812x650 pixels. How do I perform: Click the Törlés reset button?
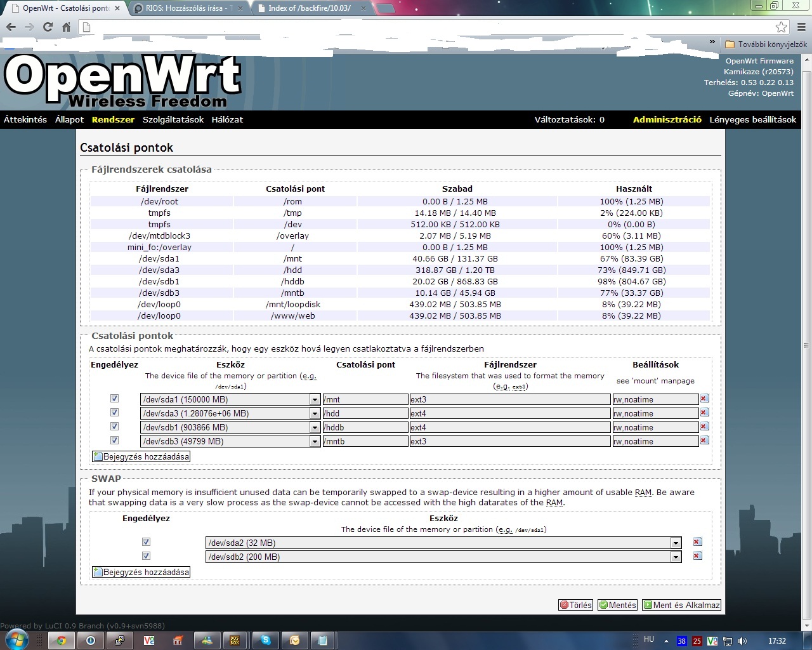pyautogui.click(x=575, y=605)
